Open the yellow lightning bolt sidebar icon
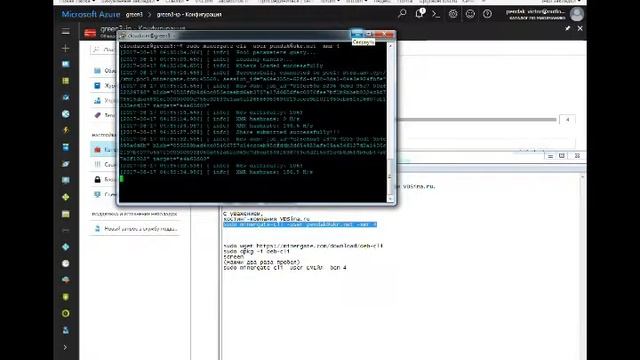Screen dimensions: 640x360 (65, 130)
